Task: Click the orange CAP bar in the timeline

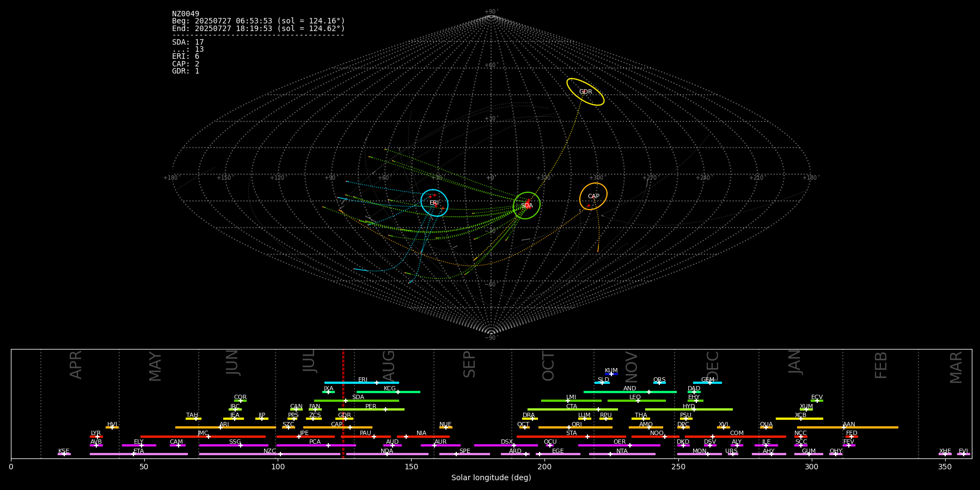Action: (338, 427)
